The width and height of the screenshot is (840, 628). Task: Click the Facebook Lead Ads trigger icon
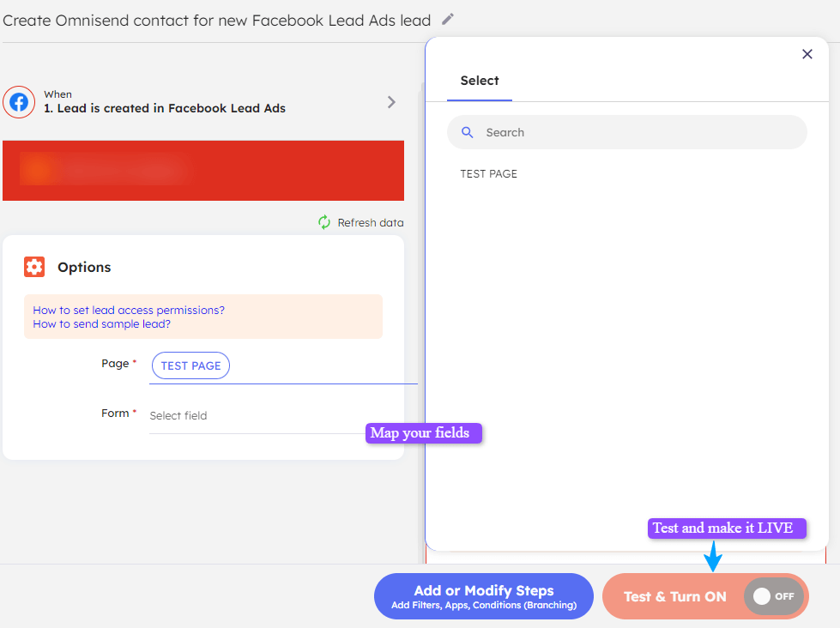pos(18,102)
